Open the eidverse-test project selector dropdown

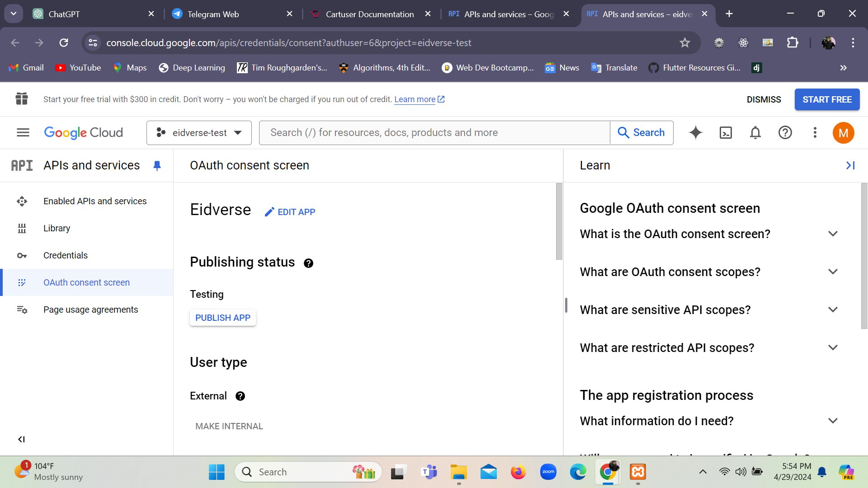199,133
